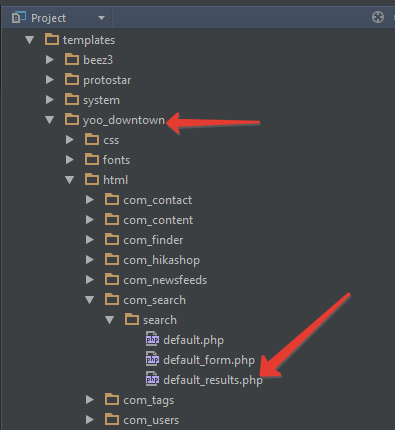This screenshot has height=430, width=395.
Task: Click the default.php file icon
Action: coord(152,339)
